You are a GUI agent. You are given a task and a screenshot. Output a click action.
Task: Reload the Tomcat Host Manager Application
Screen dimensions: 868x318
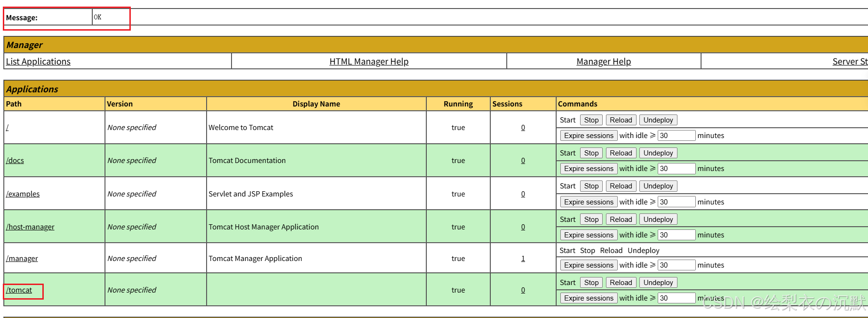621,220
